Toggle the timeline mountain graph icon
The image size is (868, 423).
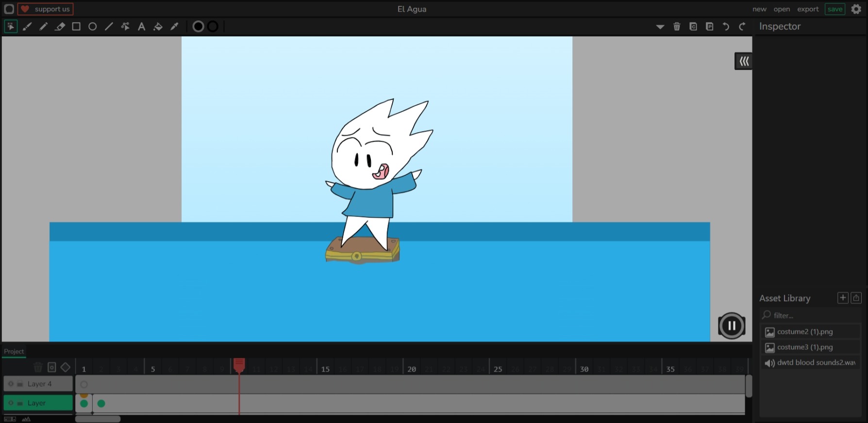26,419
